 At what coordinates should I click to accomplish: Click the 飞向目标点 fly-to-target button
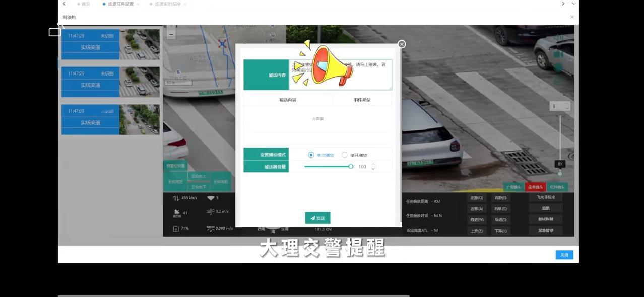click(546, 197)
